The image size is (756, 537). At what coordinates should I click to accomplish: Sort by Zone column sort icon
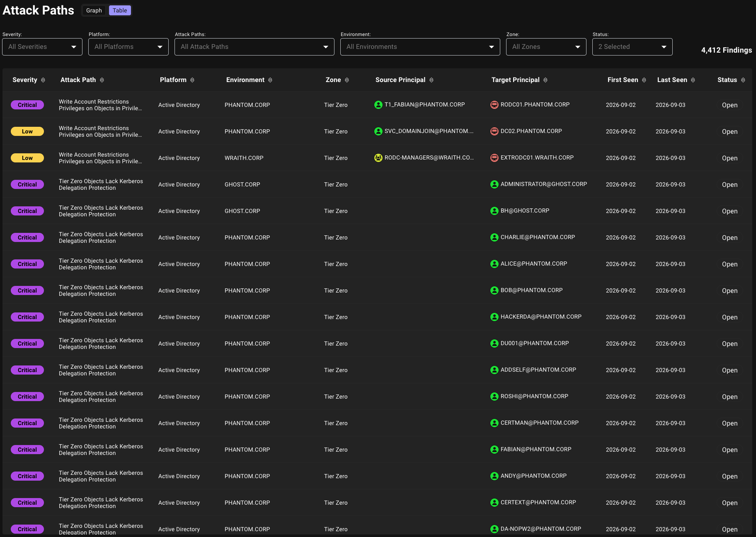(x=347, y=80)
